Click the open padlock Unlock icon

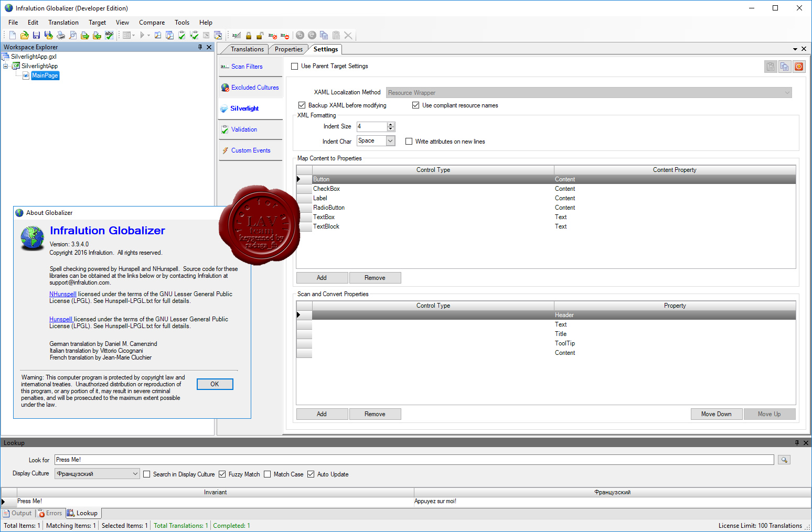[261, 35]
